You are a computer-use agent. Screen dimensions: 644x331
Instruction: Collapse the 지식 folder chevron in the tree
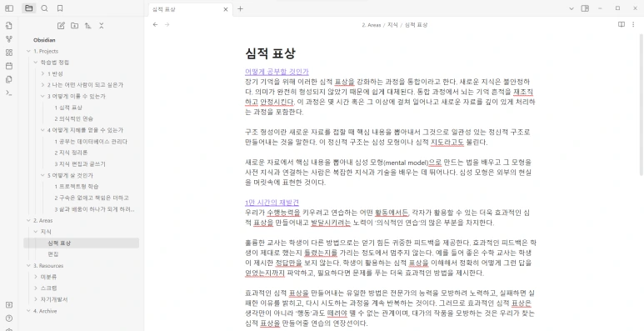[x=36, y=232]
